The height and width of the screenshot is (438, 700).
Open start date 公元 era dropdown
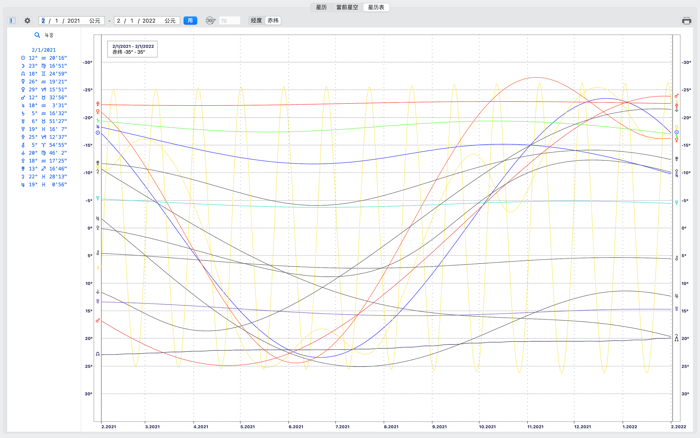coord(95,20)
